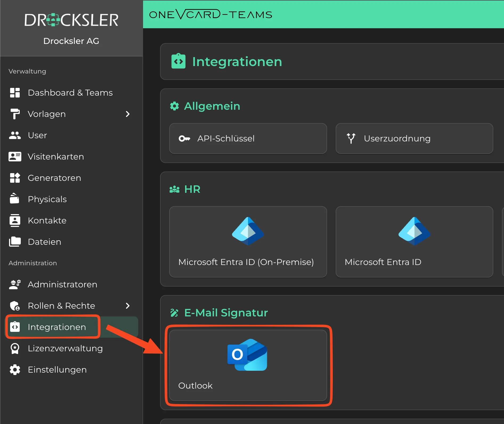Click the Administratoren user-gear icon
Screen dimensions: 504x424
(15, 284)
